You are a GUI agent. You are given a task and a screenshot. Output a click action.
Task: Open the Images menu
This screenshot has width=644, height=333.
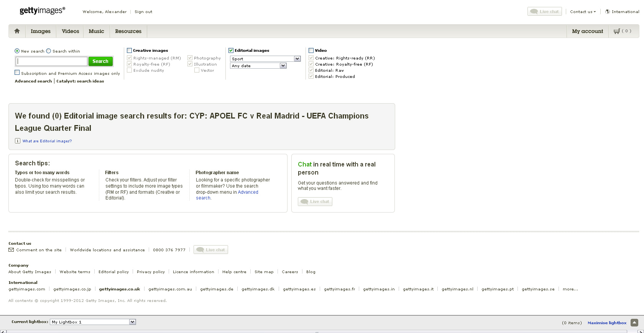[41, 31]
